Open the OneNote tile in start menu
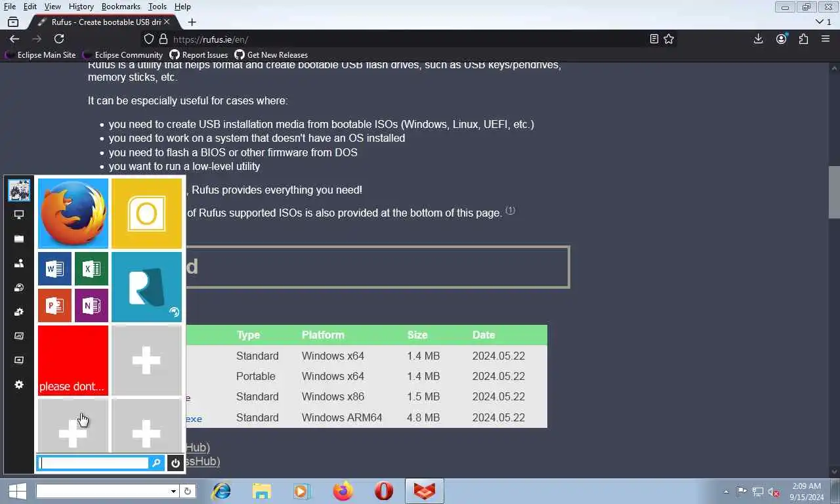The image size is (840, 504). (x=91, y=305)
